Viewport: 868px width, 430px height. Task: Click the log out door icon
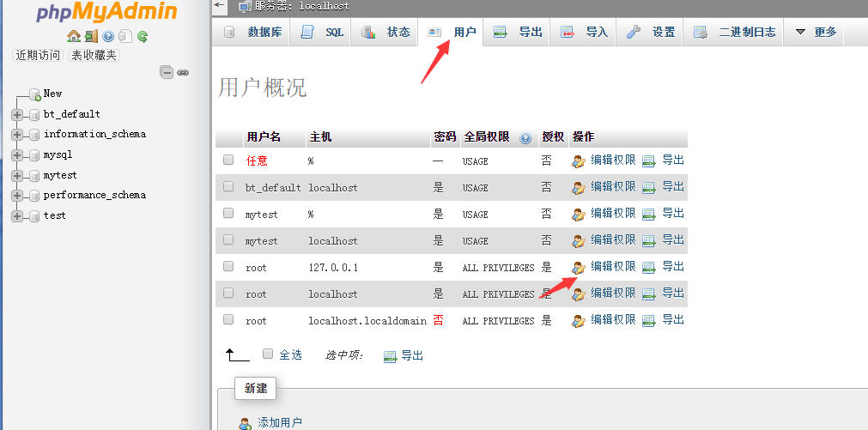click(91, 37)
